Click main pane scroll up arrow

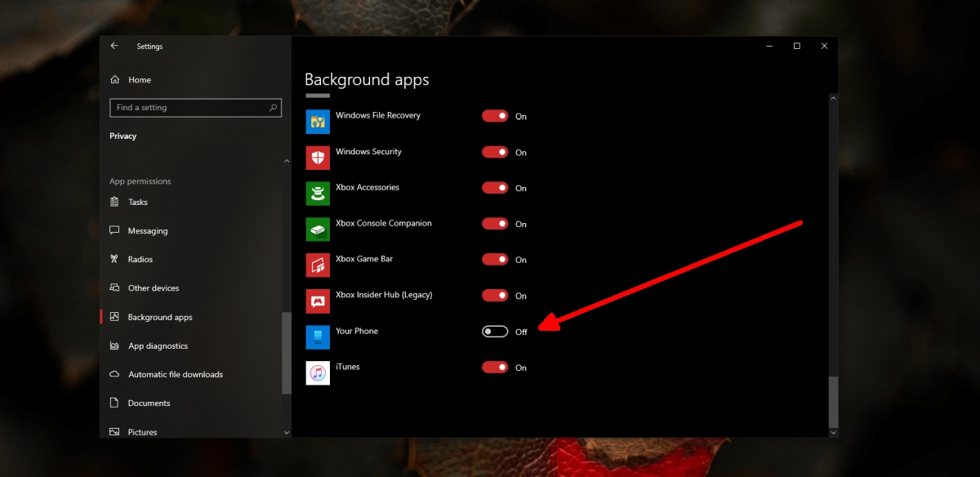(x=833, y=99)
